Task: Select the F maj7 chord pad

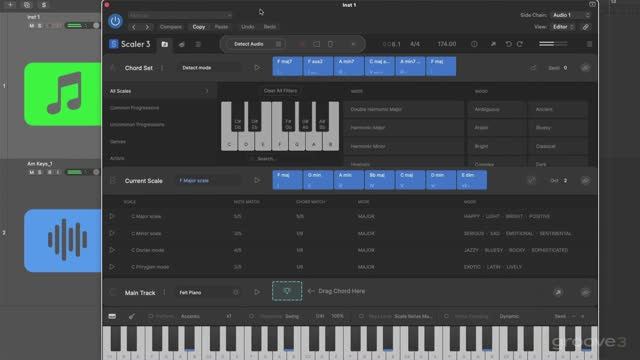Action: click(287, 66)
